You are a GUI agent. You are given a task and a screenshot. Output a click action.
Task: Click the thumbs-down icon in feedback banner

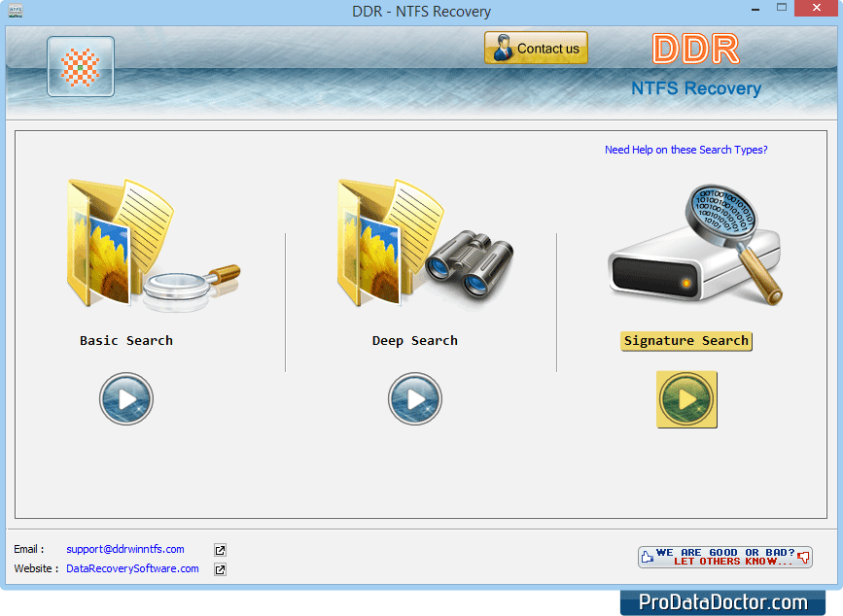click(x=804, y=557)
